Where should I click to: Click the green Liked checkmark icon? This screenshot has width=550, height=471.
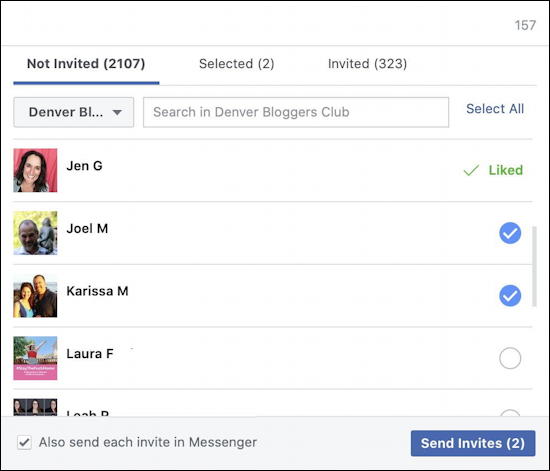(471, 170)
